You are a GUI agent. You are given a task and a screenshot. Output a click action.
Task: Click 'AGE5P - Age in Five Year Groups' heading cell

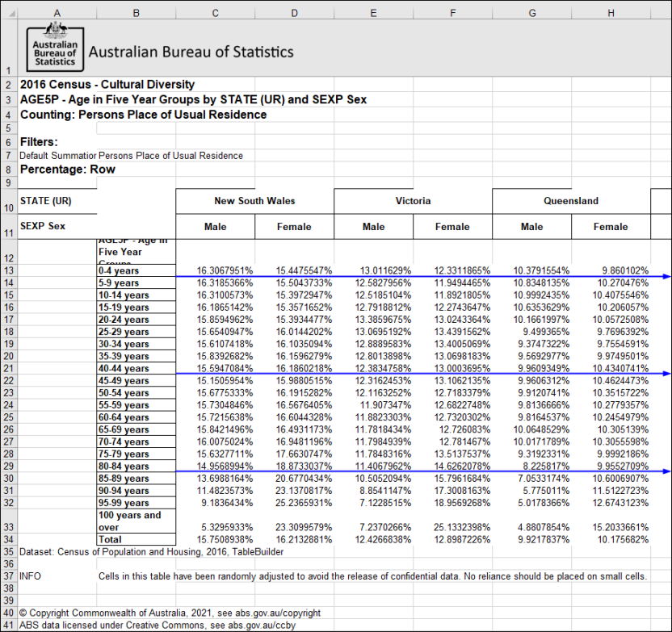193,100
